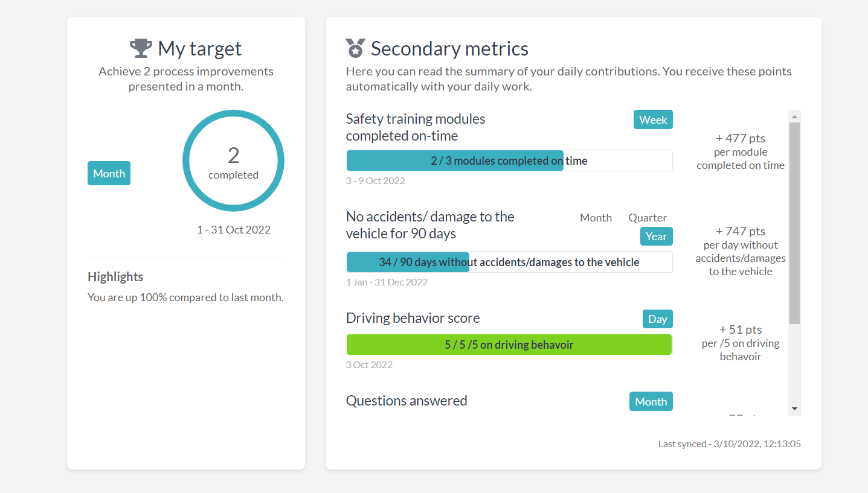Click the Questions answered metric title
Image resolution: width=868 pixels, height=493 pixels.
point(407,401)
